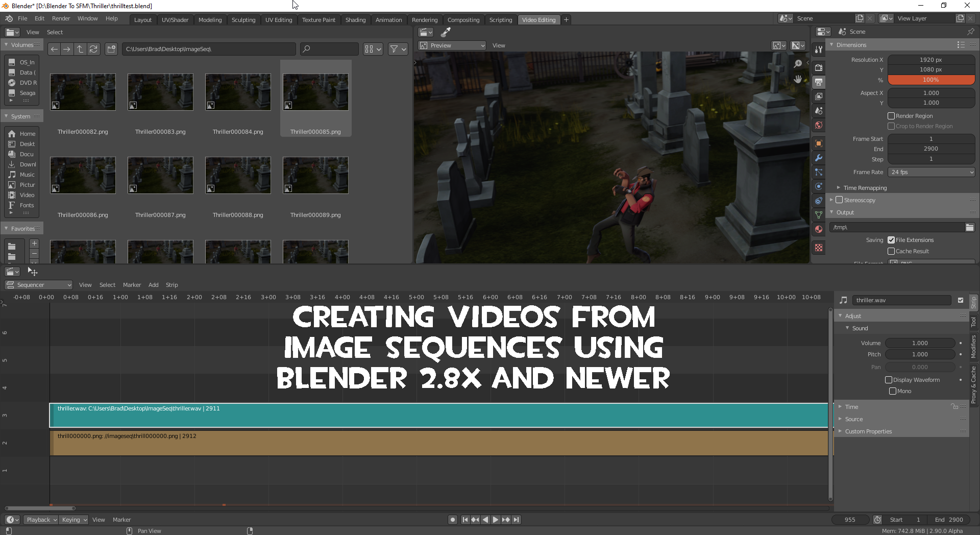Jump to the end frame
Image resolution: width=980 pixels, height=535 pixels.
pyautogui.click(x=517, y=520)
